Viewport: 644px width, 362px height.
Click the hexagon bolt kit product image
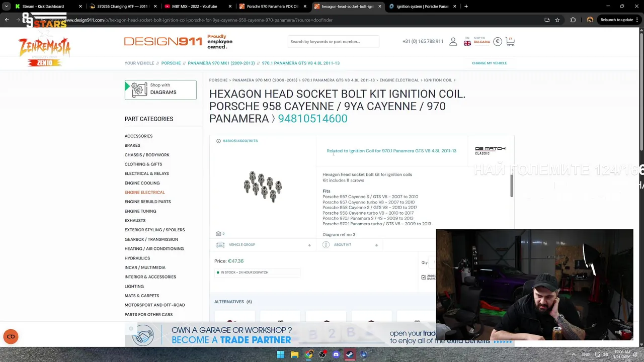tap(262, 187)
